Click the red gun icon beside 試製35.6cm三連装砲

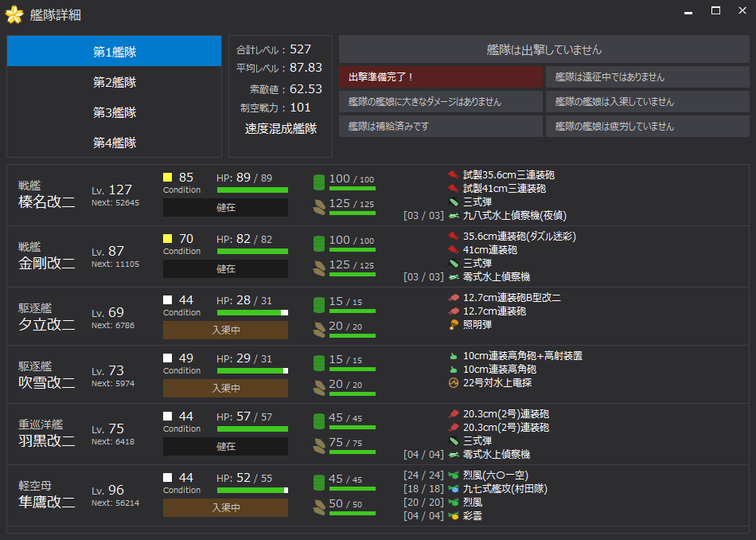point(454,175)
